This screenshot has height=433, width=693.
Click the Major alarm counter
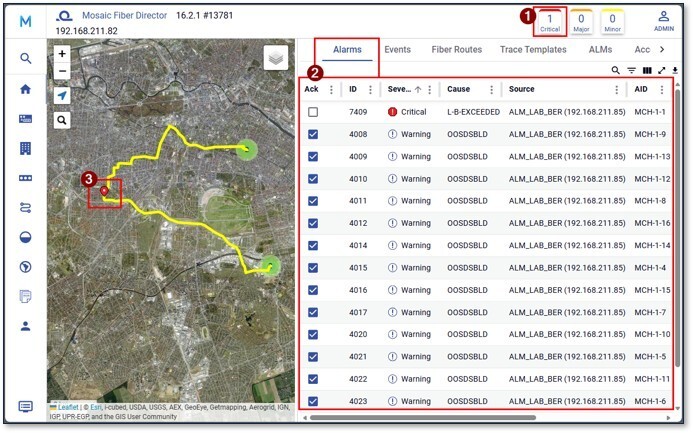(581, 22)
